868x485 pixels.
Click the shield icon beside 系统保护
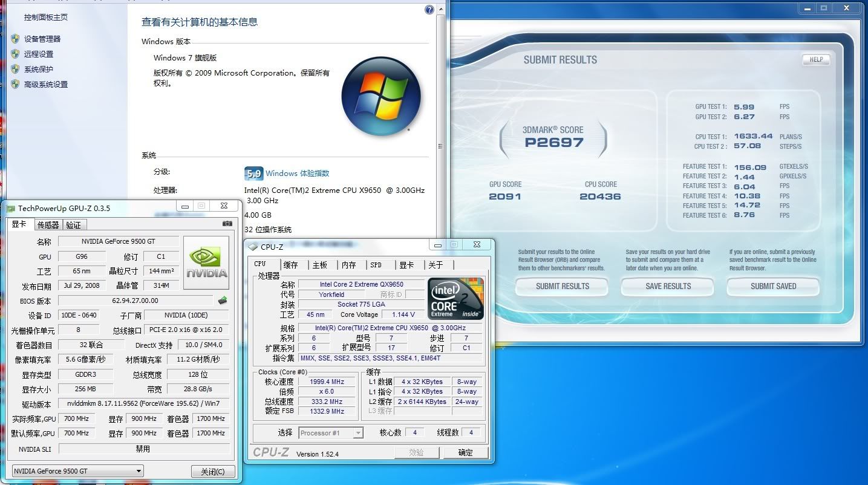(15, 69)
